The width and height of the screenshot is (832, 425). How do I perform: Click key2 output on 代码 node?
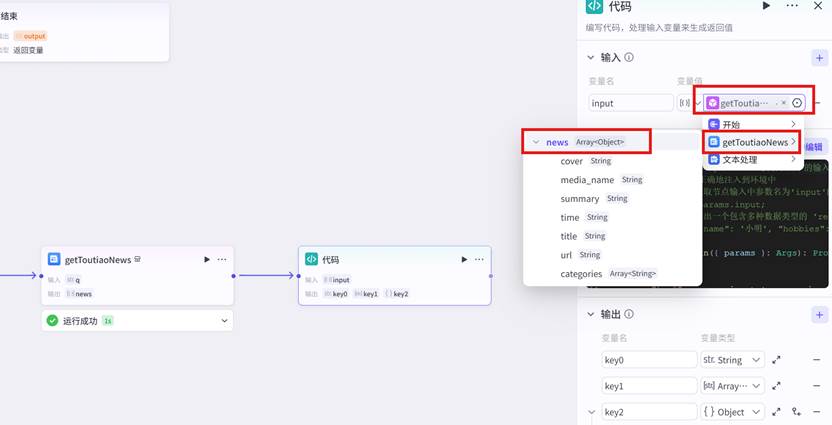[396, 294]
